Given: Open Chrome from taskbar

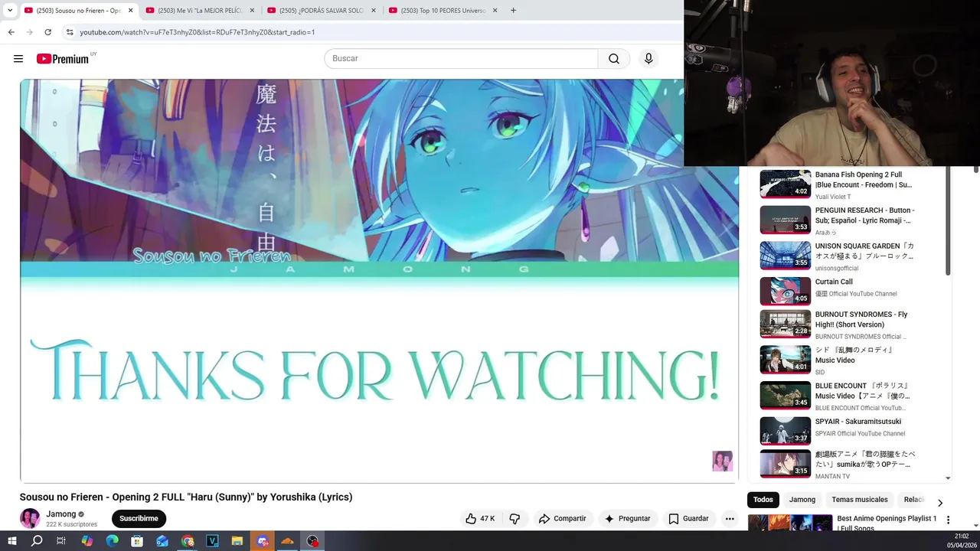Looking at the screenshot, I should [x=188, y=541].
